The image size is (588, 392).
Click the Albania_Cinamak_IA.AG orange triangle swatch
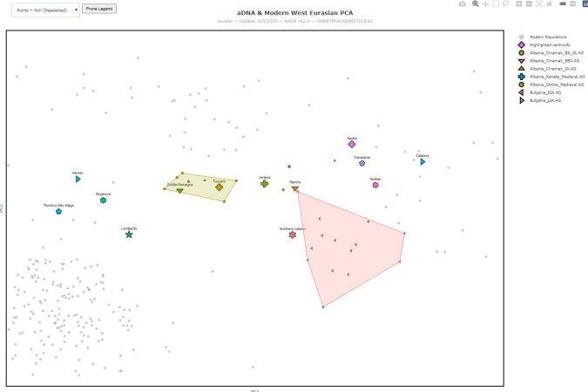521,69
